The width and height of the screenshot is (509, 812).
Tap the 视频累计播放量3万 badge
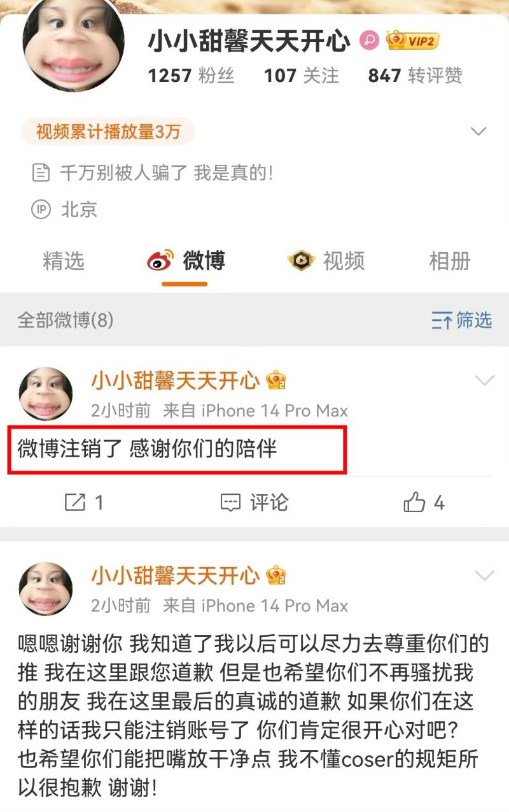[x=108, y=132]
